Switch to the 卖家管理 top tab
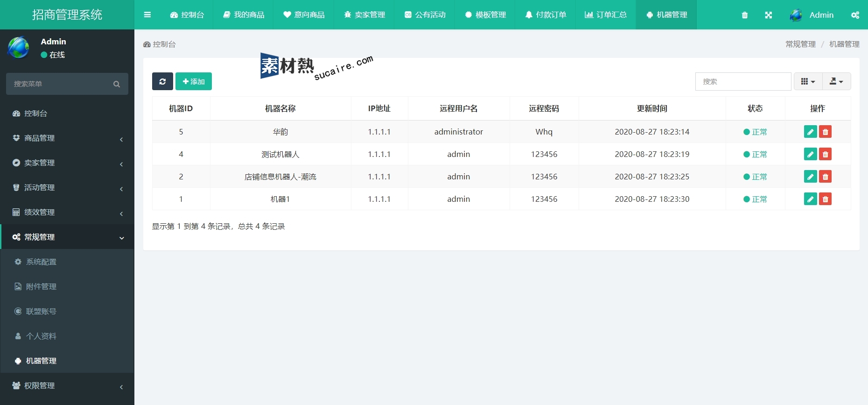 364,15
